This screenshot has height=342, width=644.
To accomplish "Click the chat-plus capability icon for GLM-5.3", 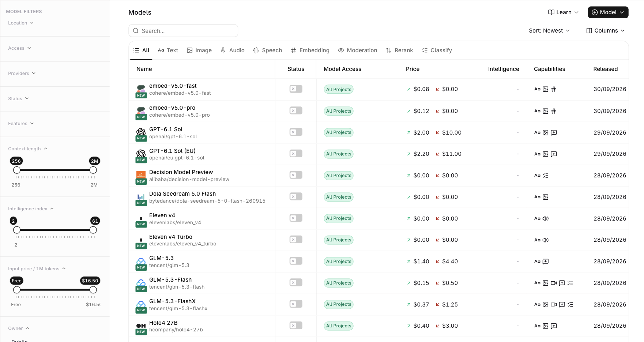I will [x=546, y=262].
